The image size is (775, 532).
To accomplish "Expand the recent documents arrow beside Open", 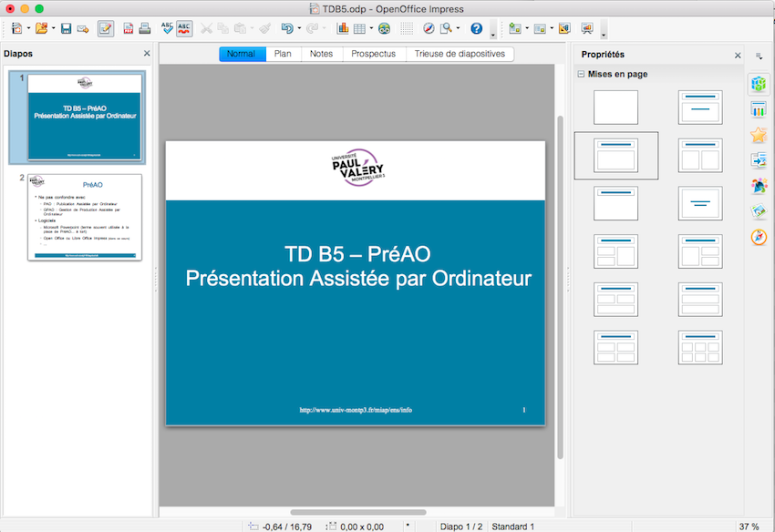I will click(53, 28).
